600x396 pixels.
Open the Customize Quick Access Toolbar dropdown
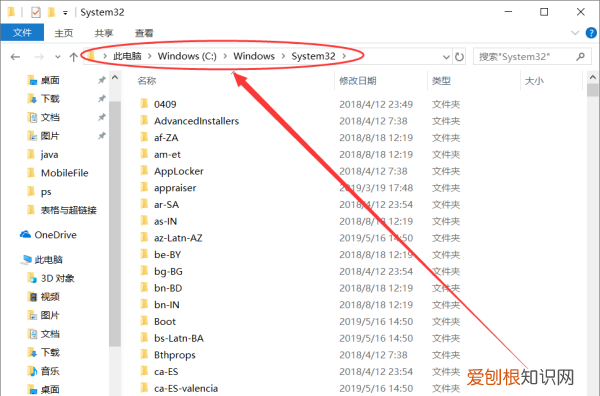pos(65,13)
